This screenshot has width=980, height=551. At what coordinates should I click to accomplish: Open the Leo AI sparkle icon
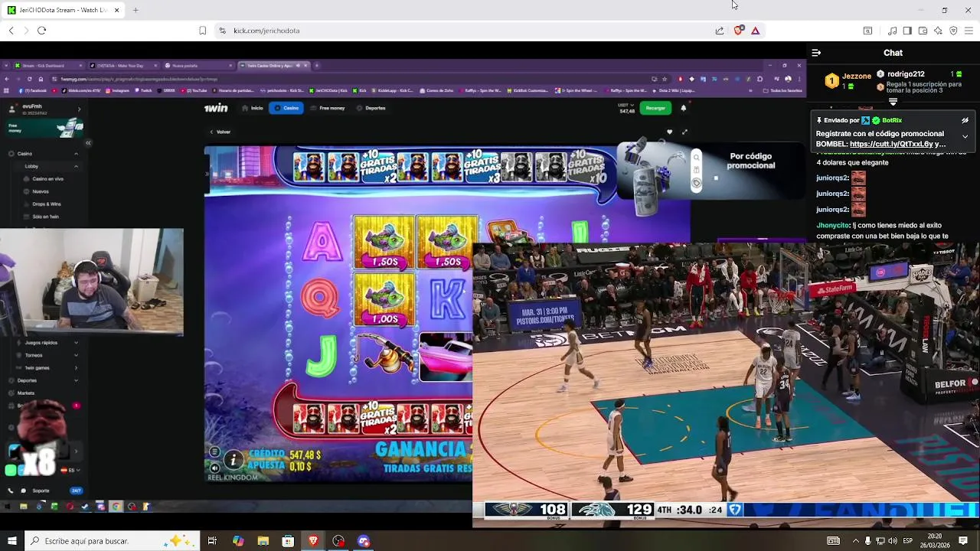tap(938, 31)
